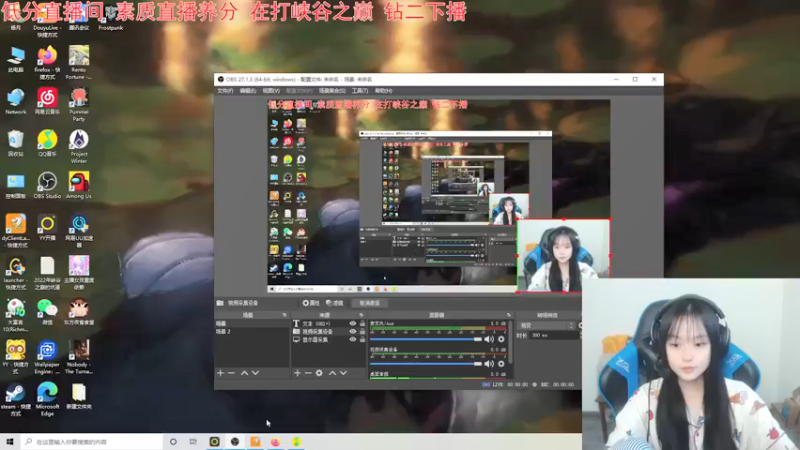
Task: Lock the video capture device source
Action: (362, 331)
